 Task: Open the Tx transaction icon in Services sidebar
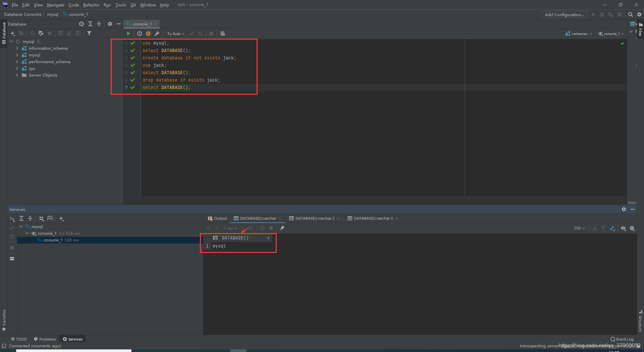pyautogui.click(x=12, y=219)
